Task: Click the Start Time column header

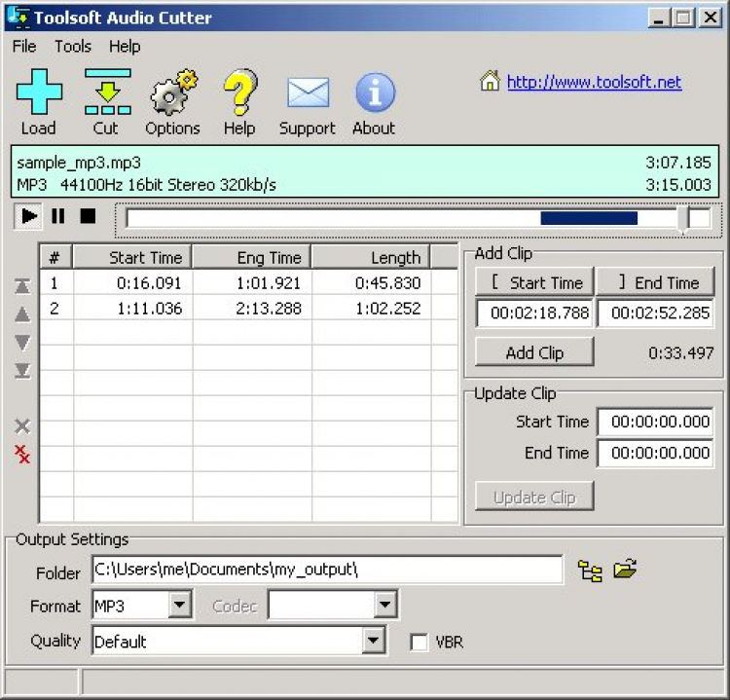Action: (x=132, y=257)
